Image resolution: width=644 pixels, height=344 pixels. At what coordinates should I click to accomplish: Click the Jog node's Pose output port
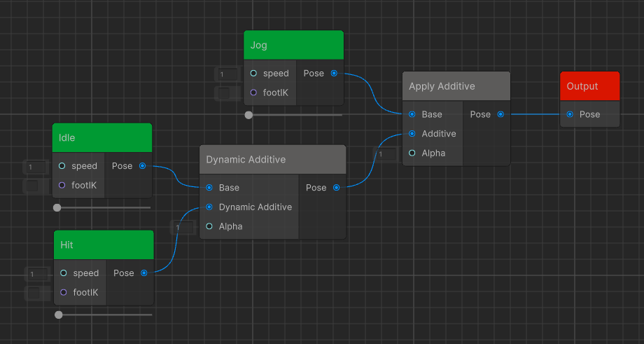point(334,73)
